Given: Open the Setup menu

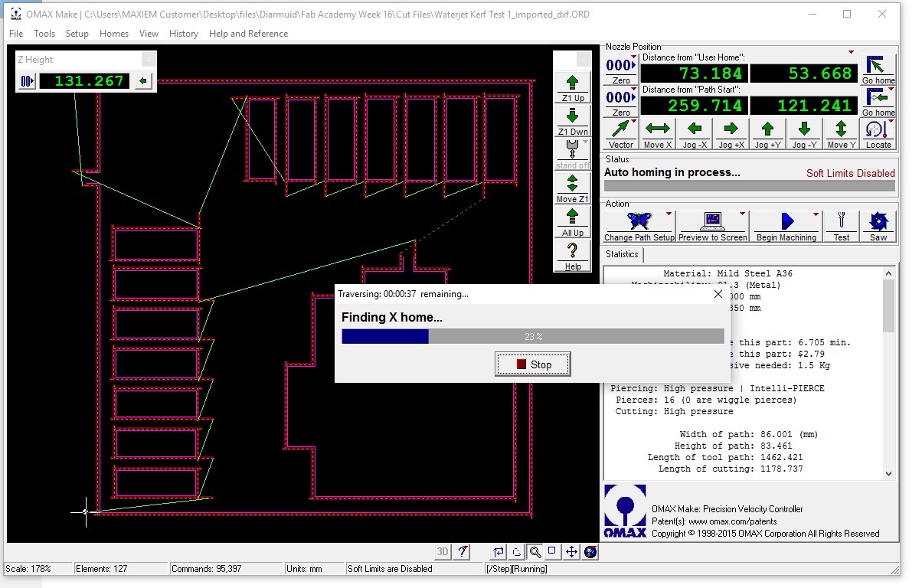Looking at the screenshot, I should click(77, 34).
